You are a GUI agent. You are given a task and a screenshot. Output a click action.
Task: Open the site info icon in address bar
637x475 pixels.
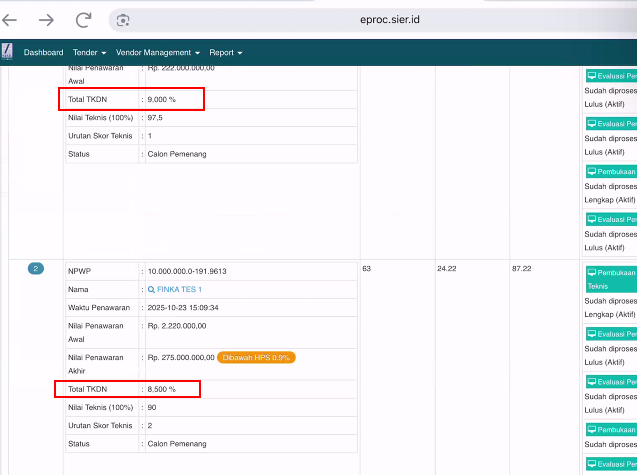pos(123,20)
